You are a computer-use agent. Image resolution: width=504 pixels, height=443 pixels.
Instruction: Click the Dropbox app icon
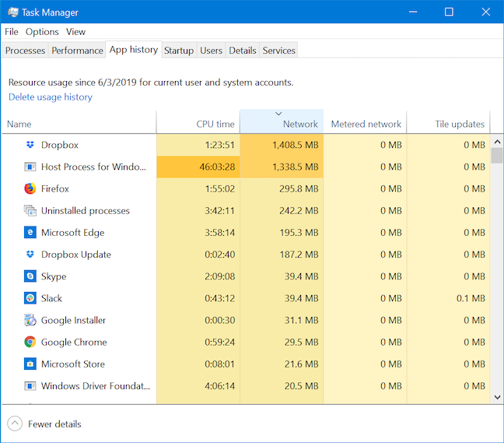pos(30,145)
